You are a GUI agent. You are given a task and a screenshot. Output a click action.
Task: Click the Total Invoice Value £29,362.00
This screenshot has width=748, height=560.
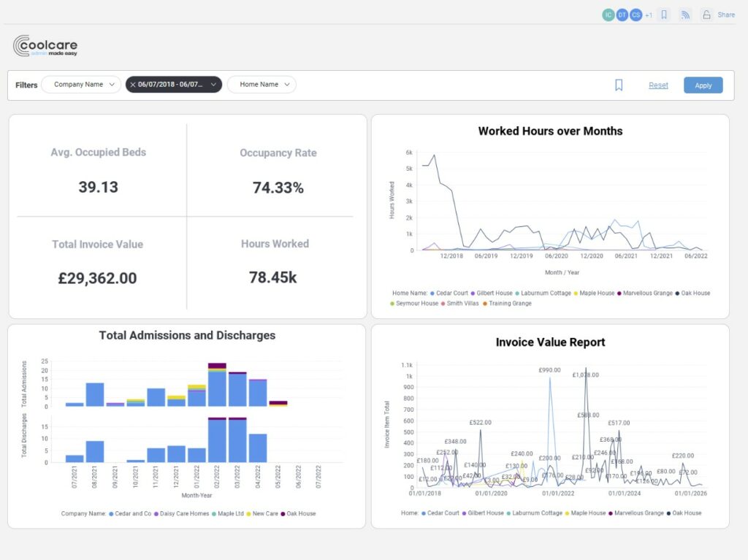point(97,278)
